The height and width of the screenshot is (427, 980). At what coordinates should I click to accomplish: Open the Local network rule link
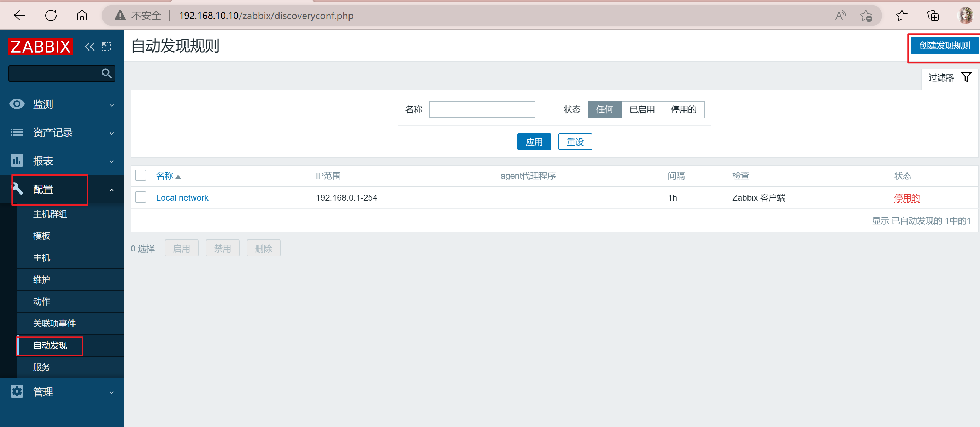point(182,198)
